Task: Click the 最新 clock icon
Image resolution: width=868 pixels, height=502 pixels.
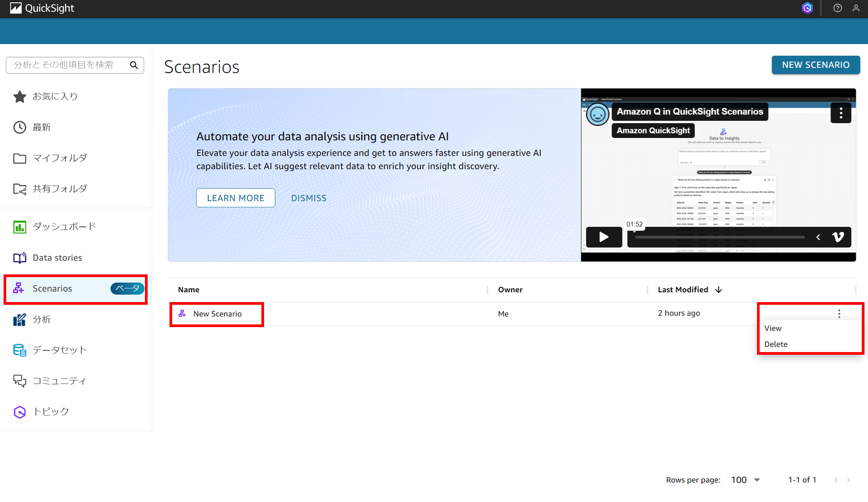Action: 20,127
